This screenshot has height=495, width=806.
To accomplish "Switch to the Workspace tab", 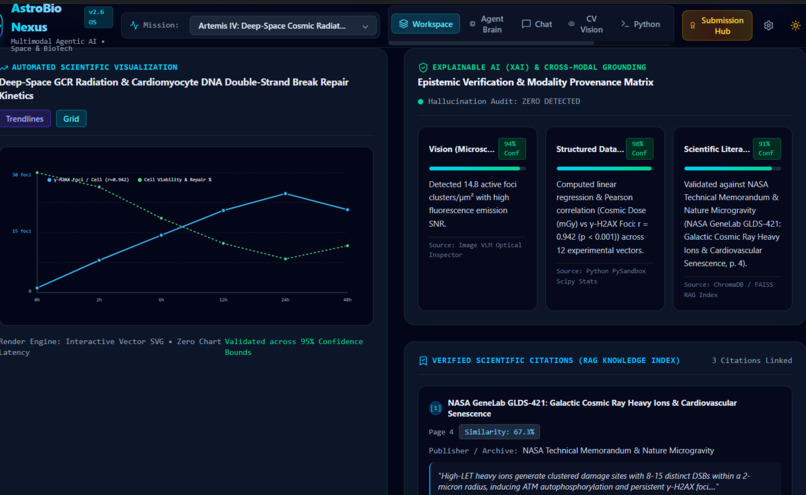I will (426, 24).
